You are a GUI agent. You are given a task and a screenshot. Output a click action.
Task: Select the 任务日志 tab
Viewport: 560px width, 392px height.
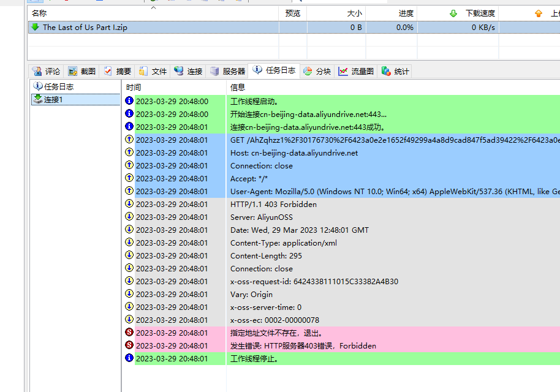click(x=274, y=70)
